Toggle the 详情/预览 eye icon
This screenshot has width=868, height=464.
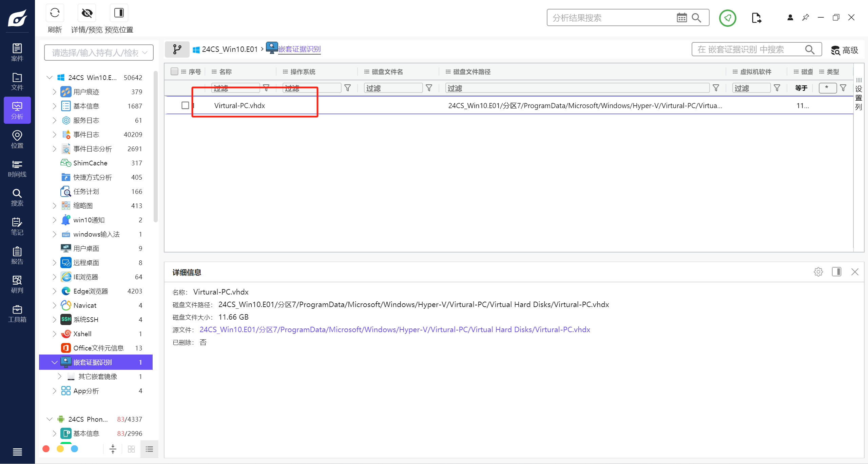(x=87, y=13)
